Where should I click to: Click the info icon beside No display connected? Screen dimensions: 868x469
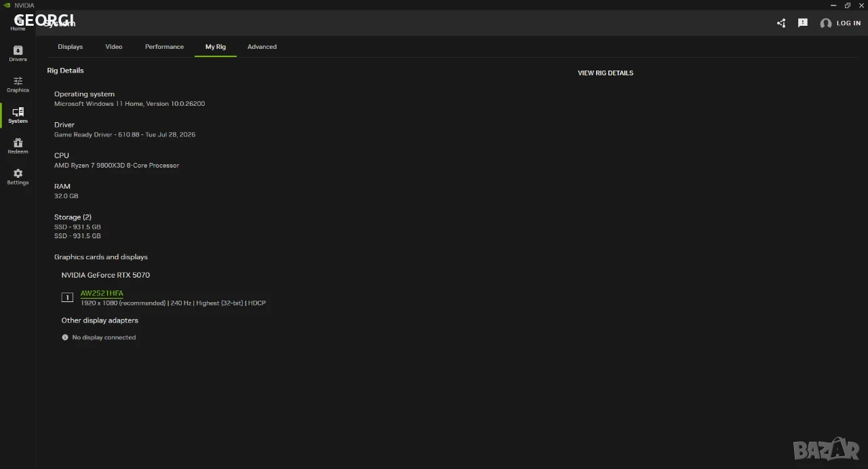(65, 337)
